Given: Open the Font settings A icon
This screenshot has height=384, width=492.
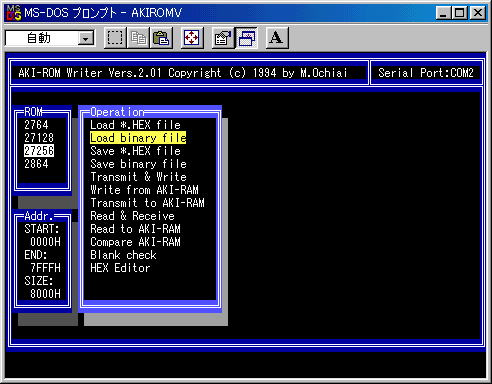Looking at the screenshot, I should coord(277,38).
